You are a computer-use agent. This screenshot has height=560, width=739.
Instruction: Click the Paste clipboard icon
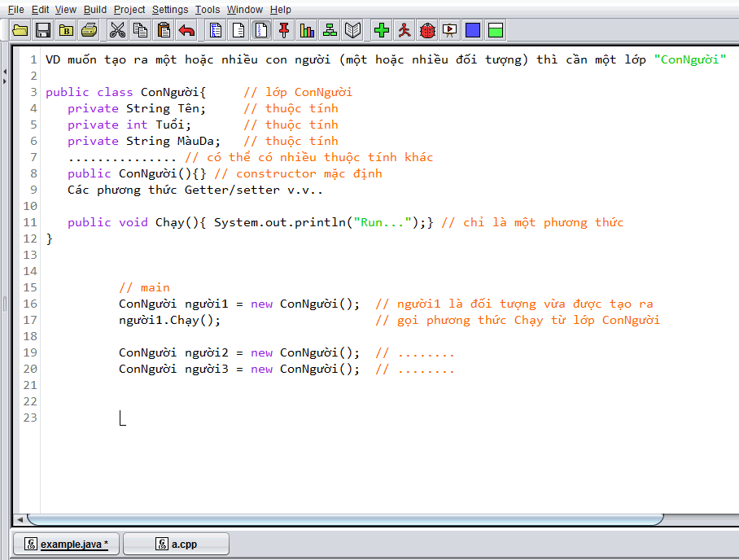[x=164, y=31]
